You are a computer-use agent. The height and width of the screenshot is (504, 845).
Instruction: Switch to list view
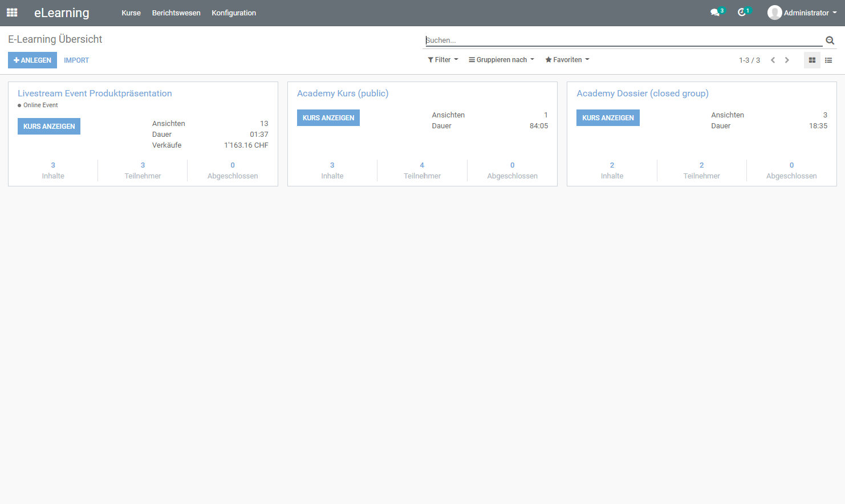pyautogui.click(x=828, y=60)
